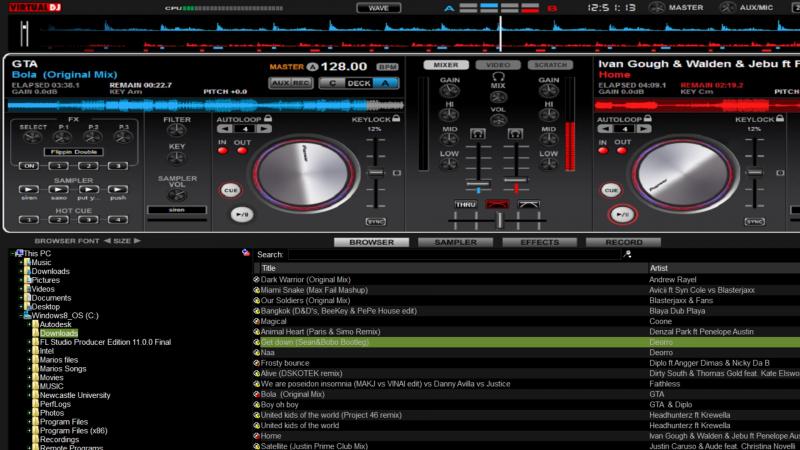
Task: Click the BPM button
Action: click(x=388, y=67)
